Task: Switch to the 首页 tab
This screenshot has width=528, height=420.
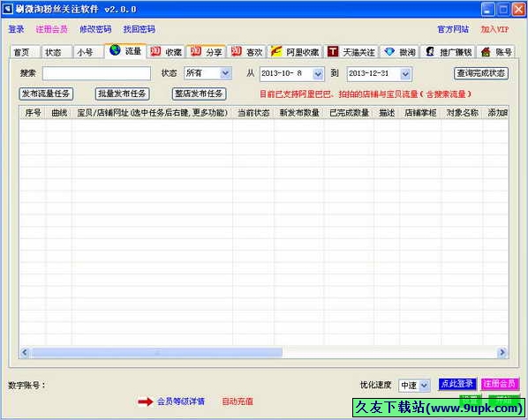Action: (21, 52)
